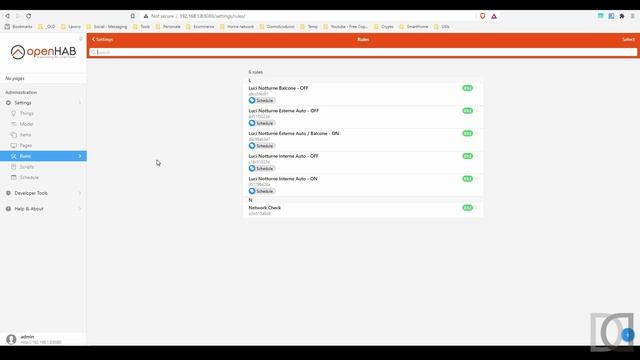Click the browser forward arrow
This screenshot has width=640, height=360.
click(x=18, y=16)
